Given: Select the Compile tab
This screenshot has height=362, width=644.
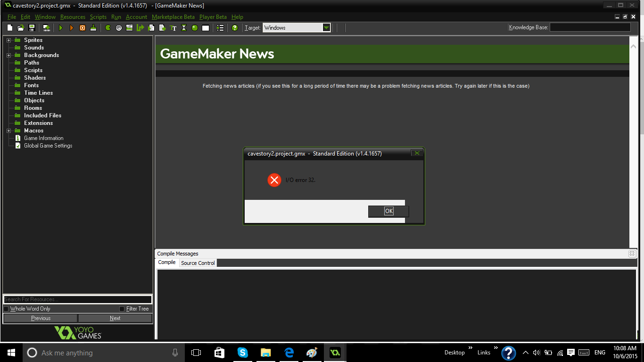Looking at the screenshot, I should [167, 263].
